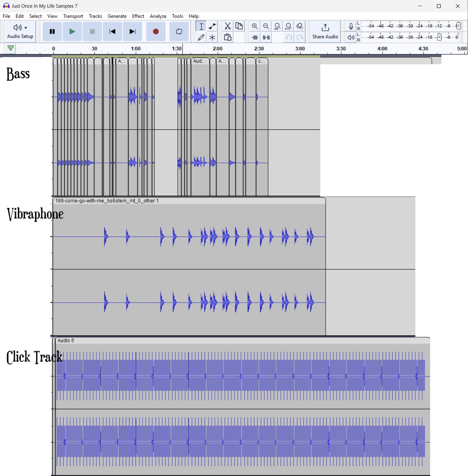The width and height of the screenshot is (469, 476).
Task: Click the Zoom In magnifier
Action: [255, 26]
